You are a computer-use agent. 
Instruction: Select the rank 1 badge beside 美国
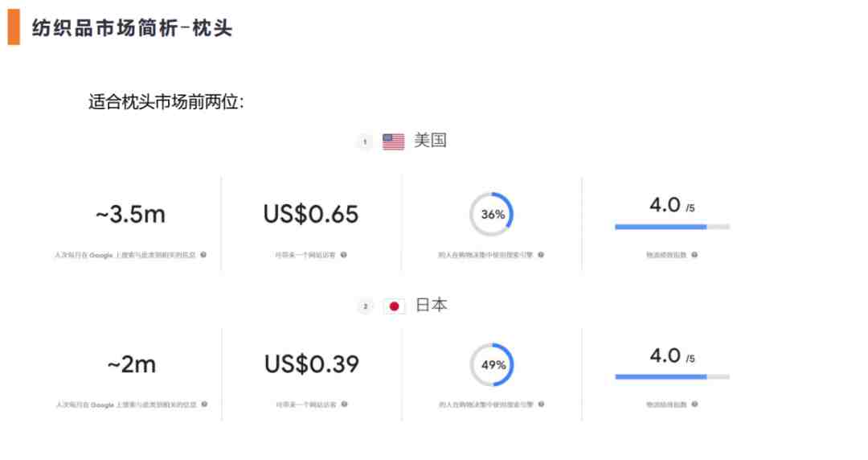point(365,142)
